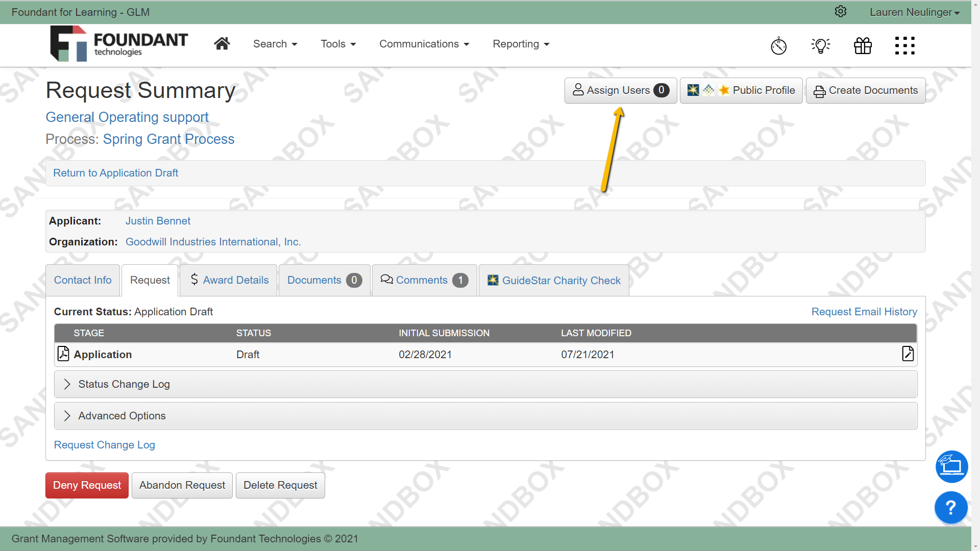Open the stopwatch timer icon
The width and height of the screenshot is (980, 551).
point(778,45)
